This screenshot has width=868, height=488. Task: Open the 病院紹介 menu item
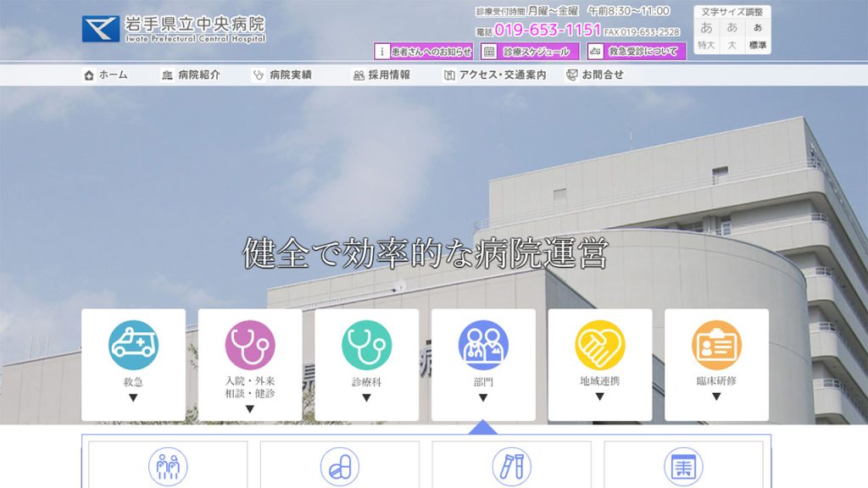click(191, 75)
